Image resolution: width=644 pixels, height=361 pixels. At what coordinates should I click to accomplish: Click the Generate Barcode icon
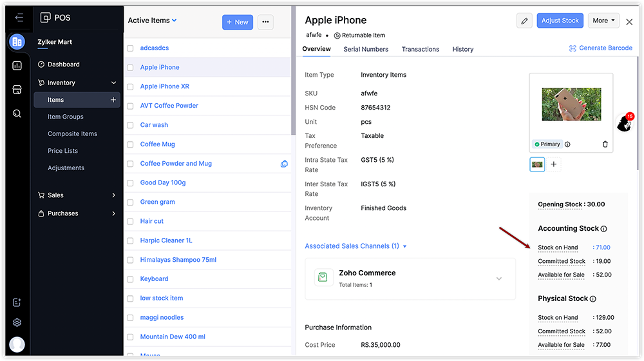point(573,48)
